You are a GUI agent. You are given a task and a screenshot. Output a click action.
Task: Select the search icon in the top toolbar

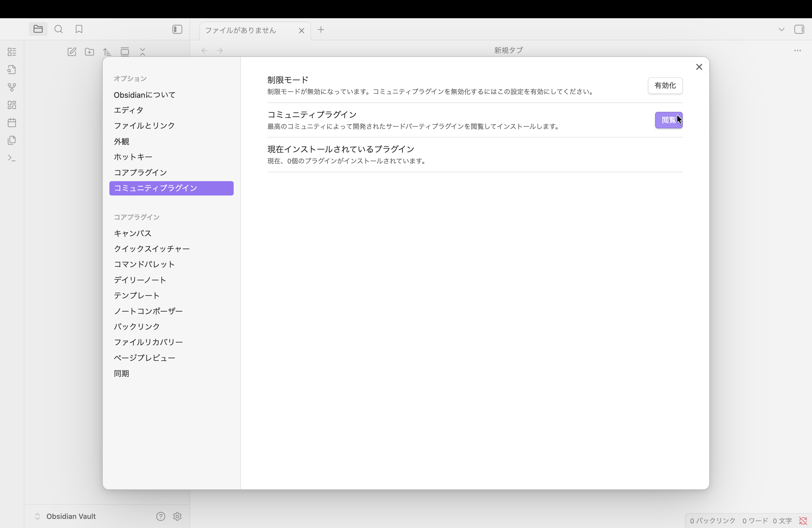pos(58,29)
